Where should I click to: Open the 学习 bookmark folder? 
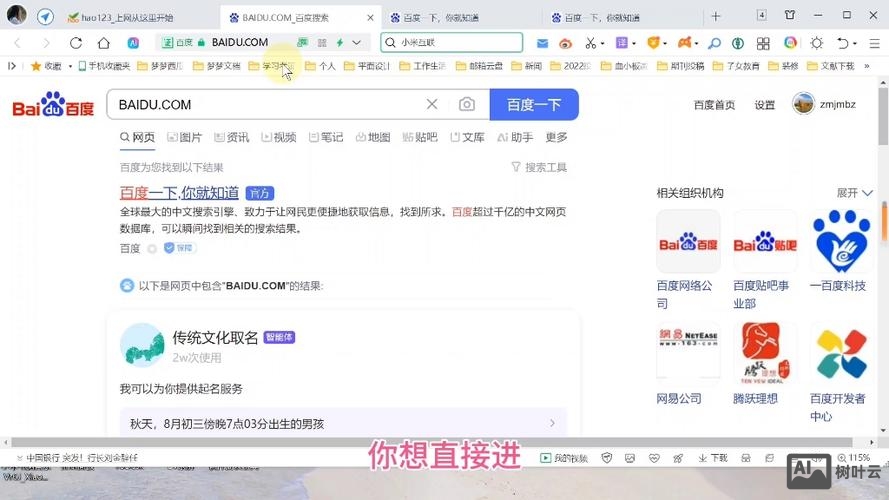tap(272, 66)
